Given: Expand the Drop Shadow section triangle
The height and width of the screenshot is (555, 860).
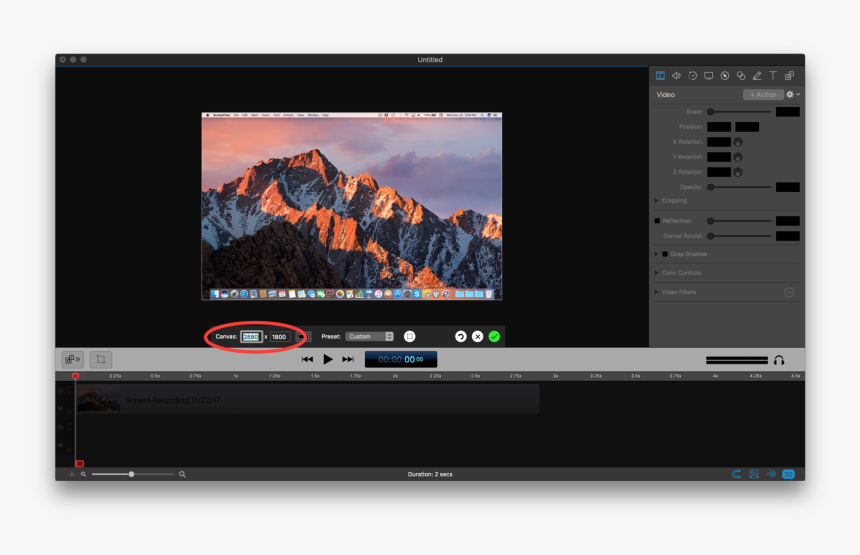Looking at the screenshot, I should point(657,254).
